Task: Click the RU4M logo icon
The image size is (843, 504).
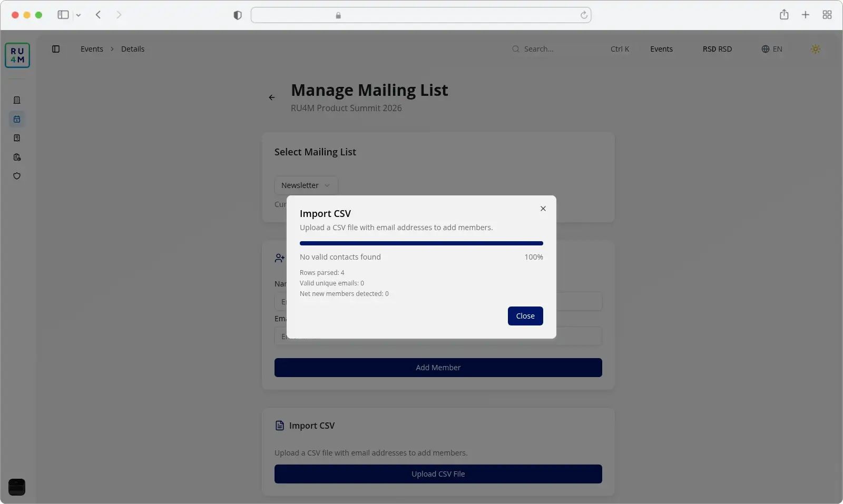Action: click(x=17, y=55)
